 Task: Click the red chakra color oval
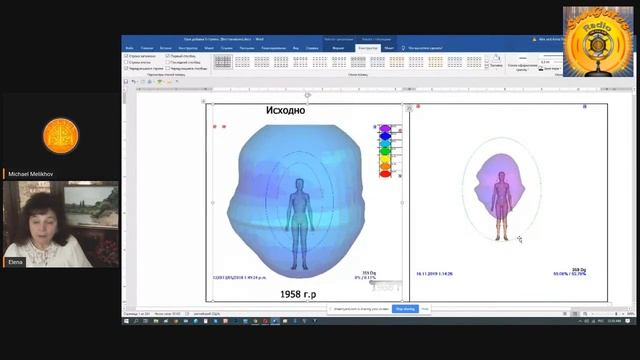(385, 174)
